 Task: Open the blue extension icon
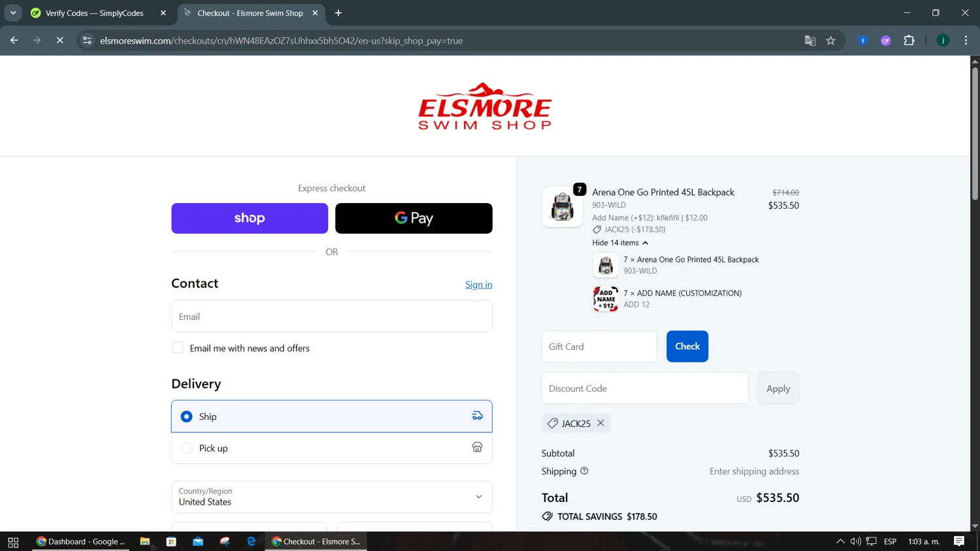(x=862, y=40)
